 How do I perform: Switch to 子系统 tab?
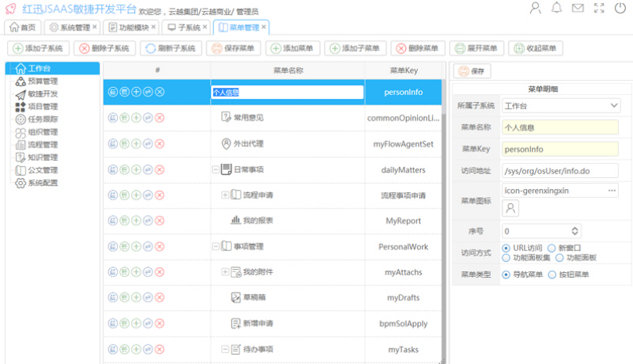(185, 27)
